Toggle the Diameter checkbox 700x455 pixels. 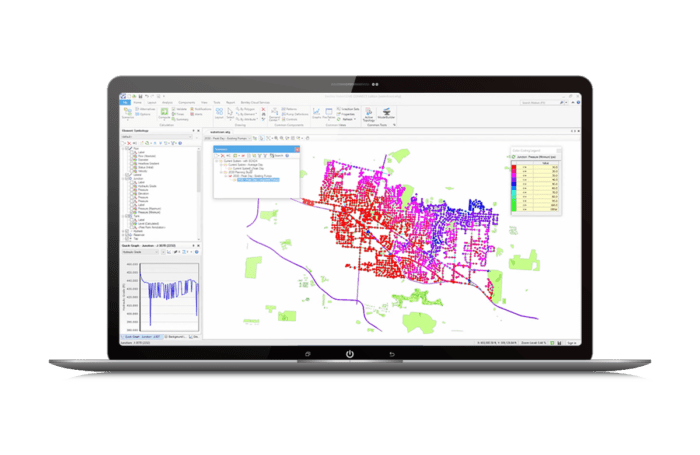[x=132, y=159]
